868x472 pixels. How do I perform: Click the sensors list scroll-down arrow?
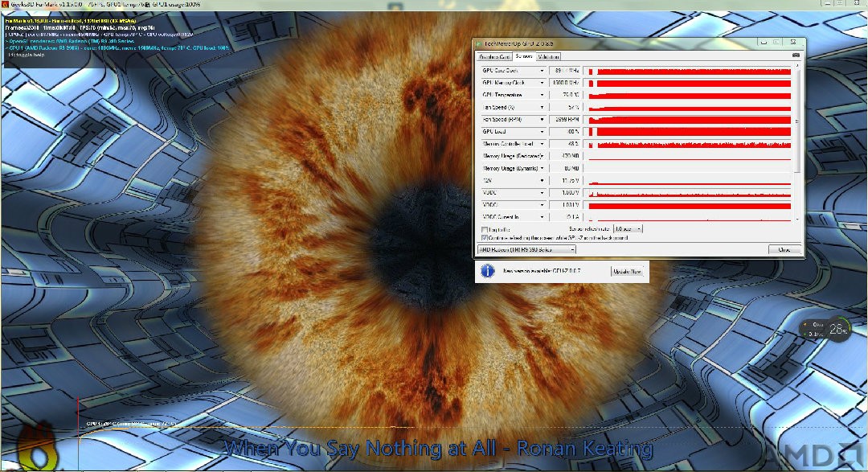(798, 220)
